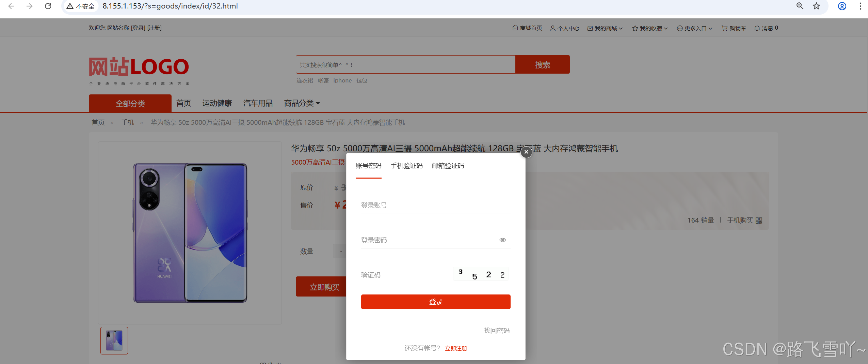This screenshot has height=364, width=868.
Task: Focus the 登录账号 input field
Action: click(x=436, y=206)
